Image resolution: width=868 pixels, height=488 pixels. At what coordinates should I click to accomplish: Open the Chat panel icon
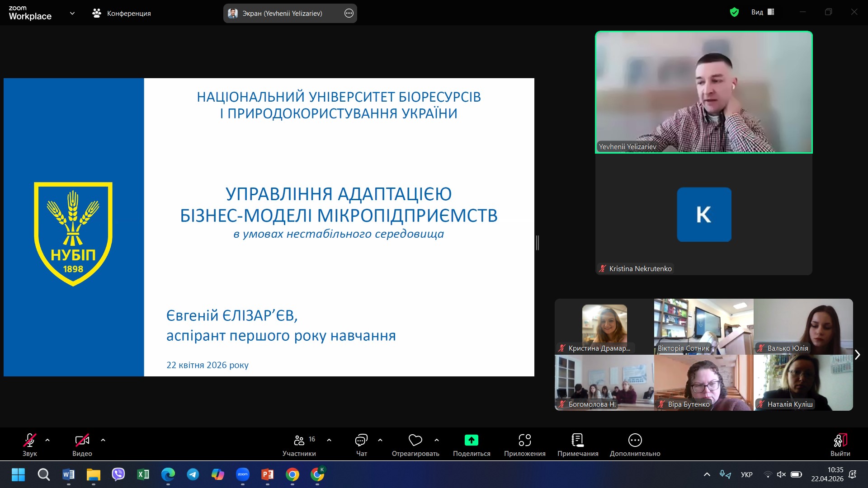pyautogui.click(x=361, y=440)
